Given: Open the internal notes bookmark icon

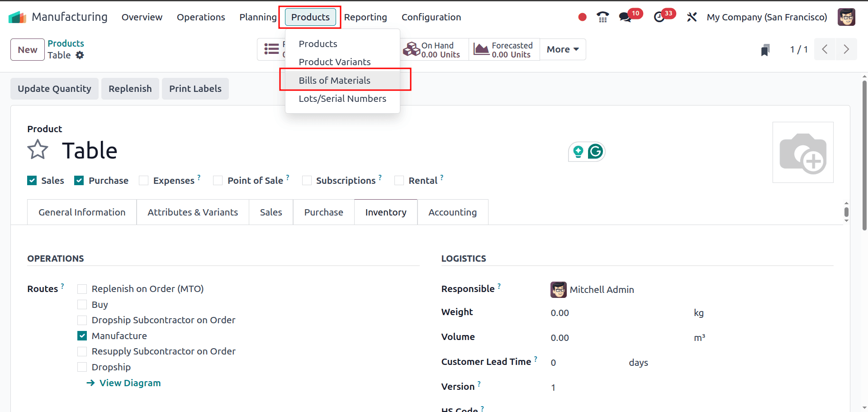Looking at the screenshot, I should (x=764, y=49).
